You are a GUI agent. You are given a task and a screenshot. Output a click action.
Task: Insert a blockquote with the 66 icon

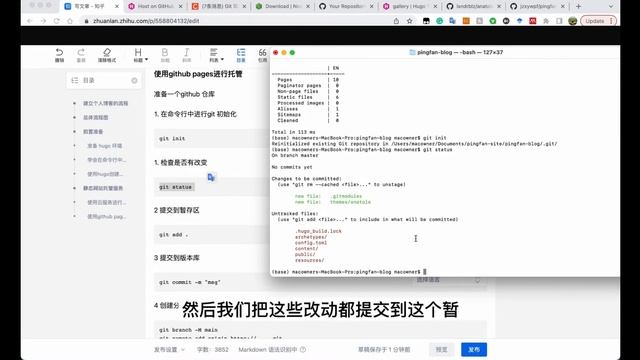262,55
